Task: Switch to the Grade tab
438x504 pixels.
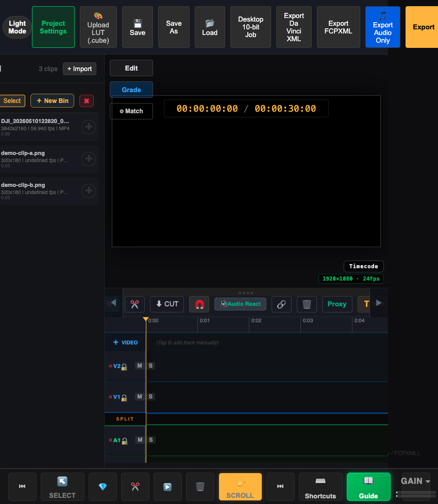Action: point(131,90)
